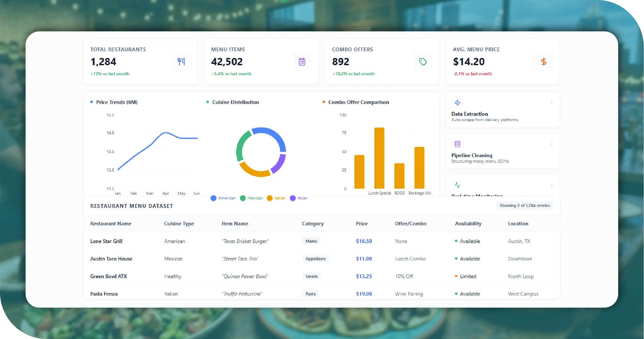Screen dimensions: 644x339
Task: Toggle the Mexican legend item
Action: pyautogui.click(x=251, y=198)
